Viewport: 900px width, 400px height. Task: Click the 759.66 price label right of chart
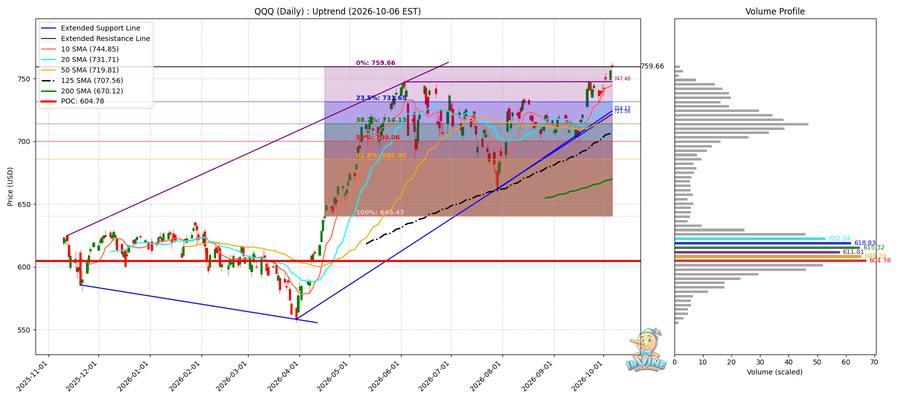(x=652, y=67)
